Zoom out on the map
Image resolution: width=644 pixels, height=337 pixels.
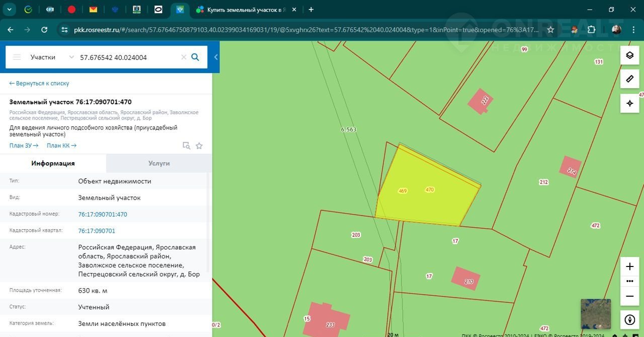629,296
